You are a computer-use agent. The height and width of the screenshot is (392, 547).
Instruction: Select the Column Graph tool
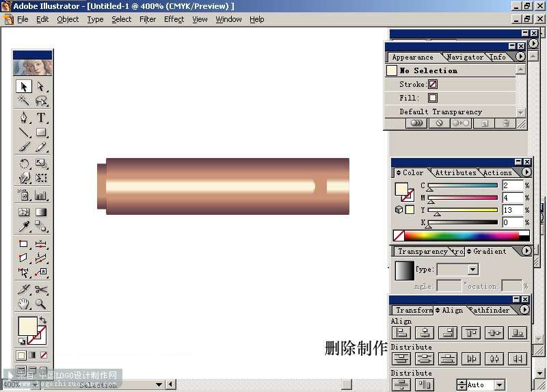pos(41,195)
